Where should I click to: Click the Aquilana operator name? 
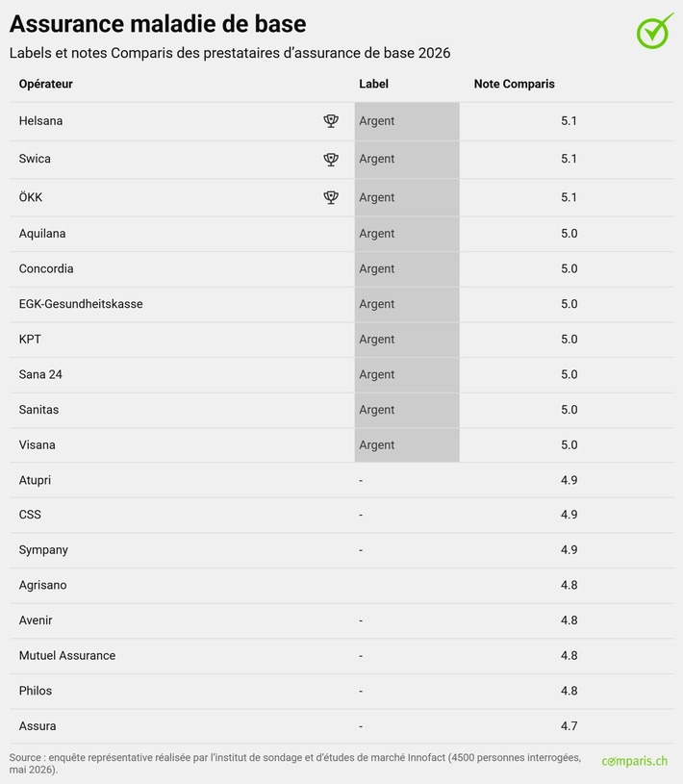click(42, 234)
